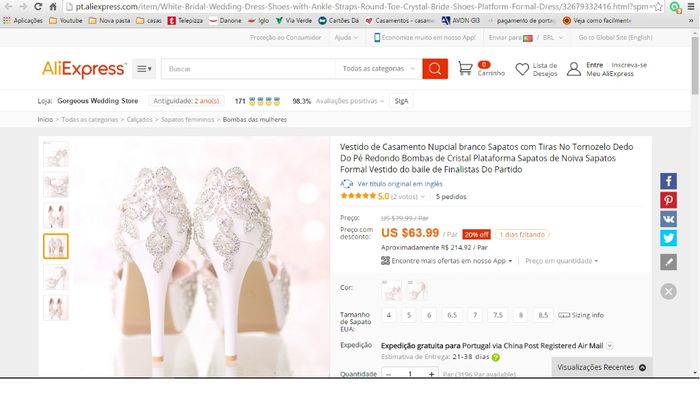Share the product on Pinterest
This screenshot has width=700, height=393.
click(668, 200)
